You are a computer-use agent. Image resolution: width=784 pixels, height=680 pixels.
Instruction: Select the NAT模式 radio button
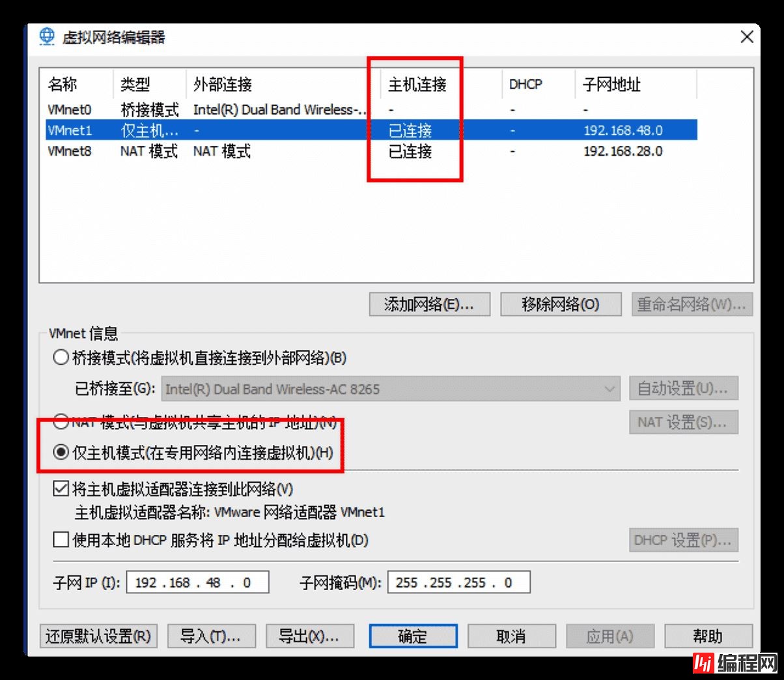pyautogui.click(x=61, y=423)
